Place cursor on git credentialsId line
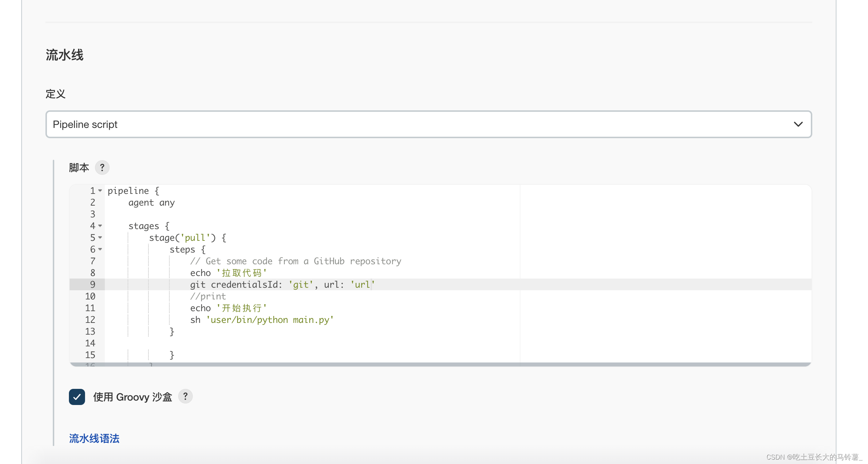Viewport: 868px width, 464px height. point(242,284)
